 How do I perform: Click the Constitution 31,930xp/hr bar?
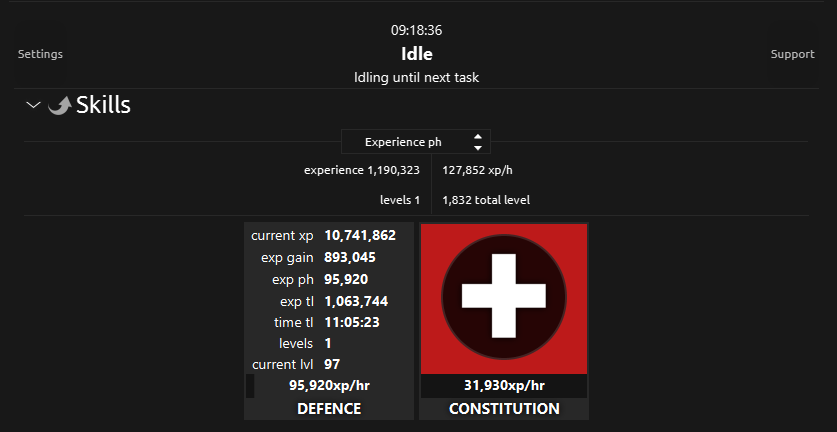click(504, 386)
